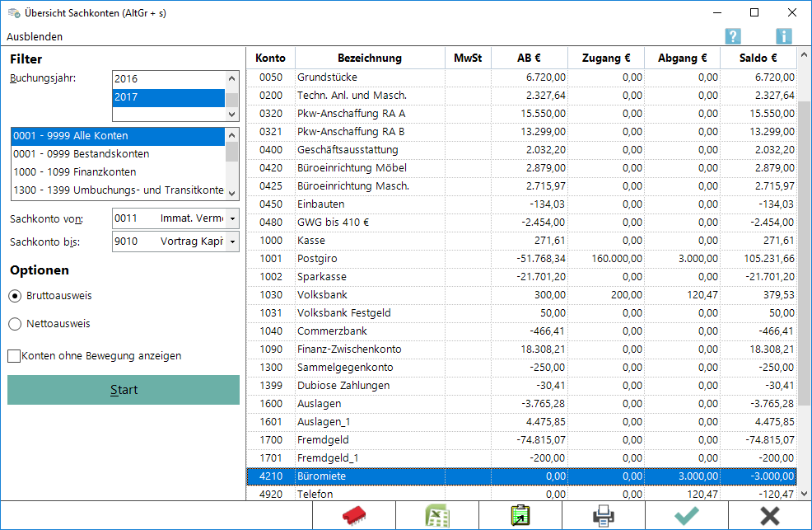Screen dimensions: 812x530
Task: Sort by the Konto column header
Action: point(270,58)
